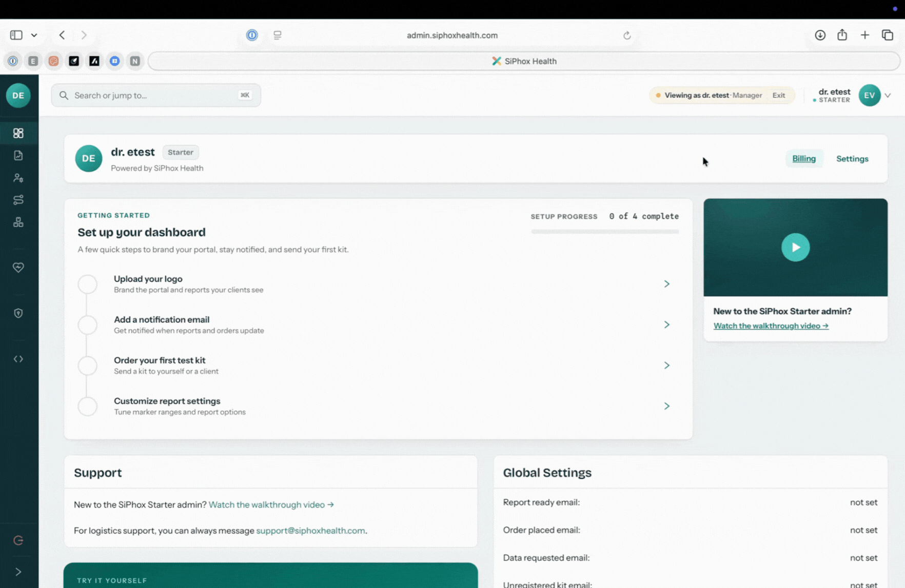Open the Customize report settings chevron
This screenshot has width=905, height=588.
(x=666, y=406)
